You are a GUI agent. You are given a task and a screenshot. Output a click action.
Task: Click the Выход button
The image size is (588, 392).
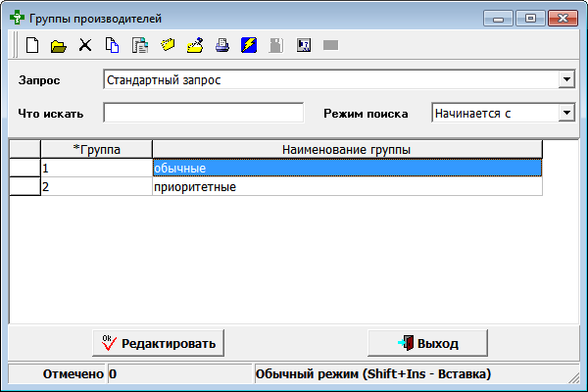tap(428, 343)
